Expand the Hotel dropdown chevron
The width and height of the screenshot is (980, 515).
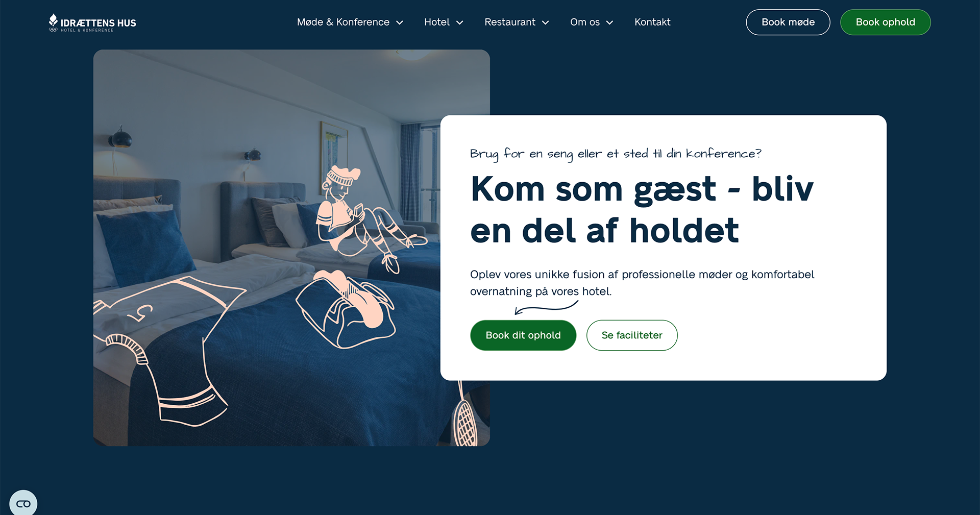pyautogui.click(x=459, y=22)
